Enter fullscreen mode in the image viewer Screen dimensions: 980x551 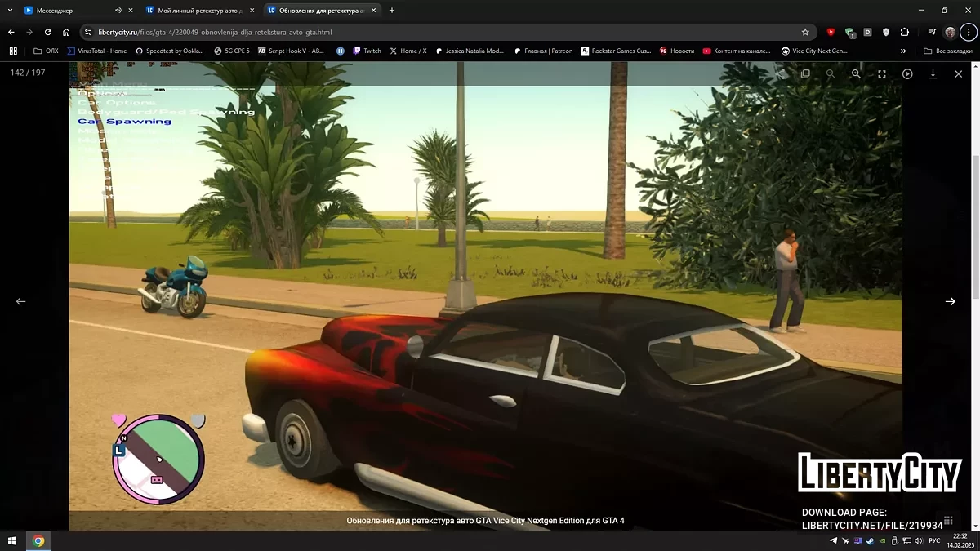point(882,73)
